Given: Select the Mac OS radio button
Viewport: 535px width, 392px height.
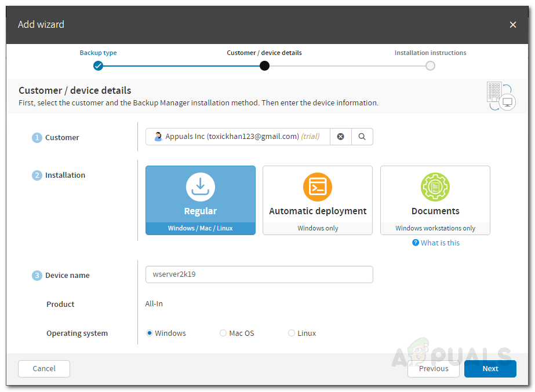Looking at the screenshot, I should click(x=223, y=333).
